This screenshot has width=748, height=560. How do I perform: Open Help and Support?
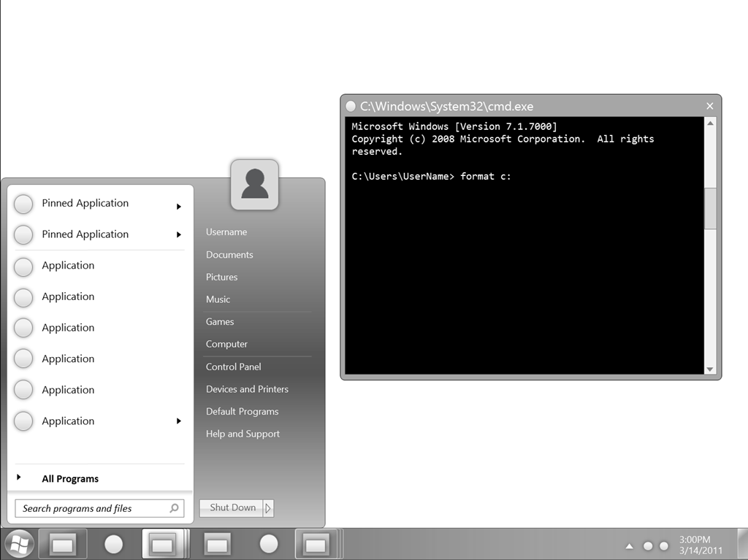tap(243, 434)
